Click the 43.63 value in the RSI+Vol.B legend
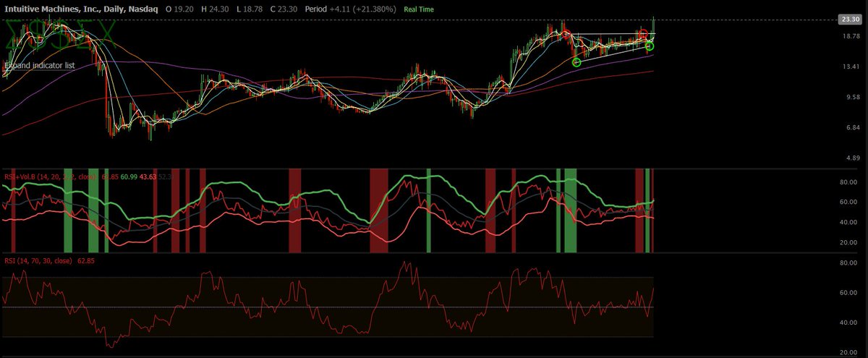 tap(148, 176)
